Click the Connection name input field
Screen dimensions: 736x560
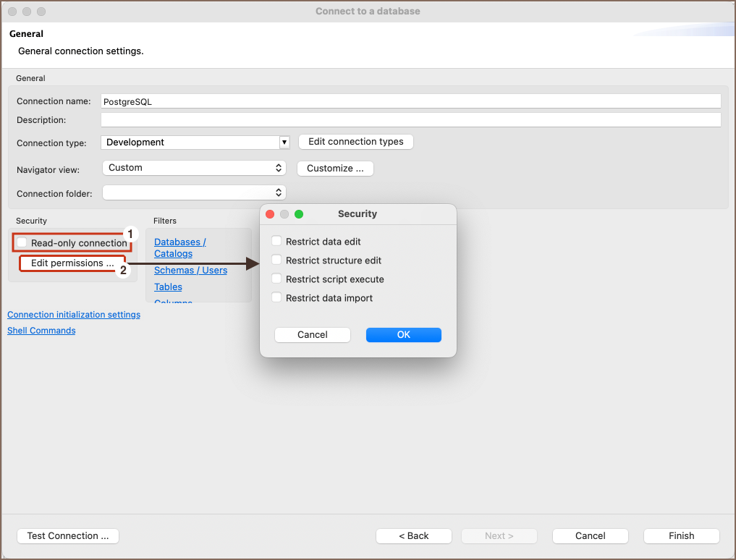[410, 101]
